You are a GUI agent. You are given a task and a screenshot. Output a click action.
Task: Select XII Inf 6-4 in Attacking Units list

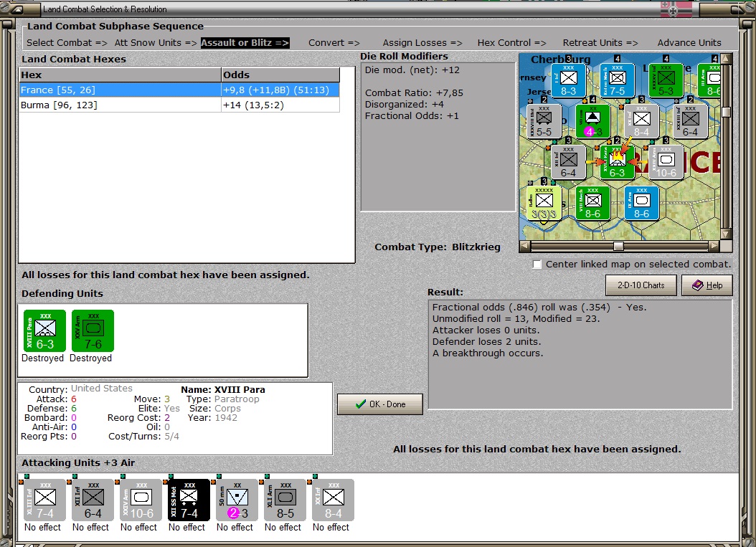point(93,500)
